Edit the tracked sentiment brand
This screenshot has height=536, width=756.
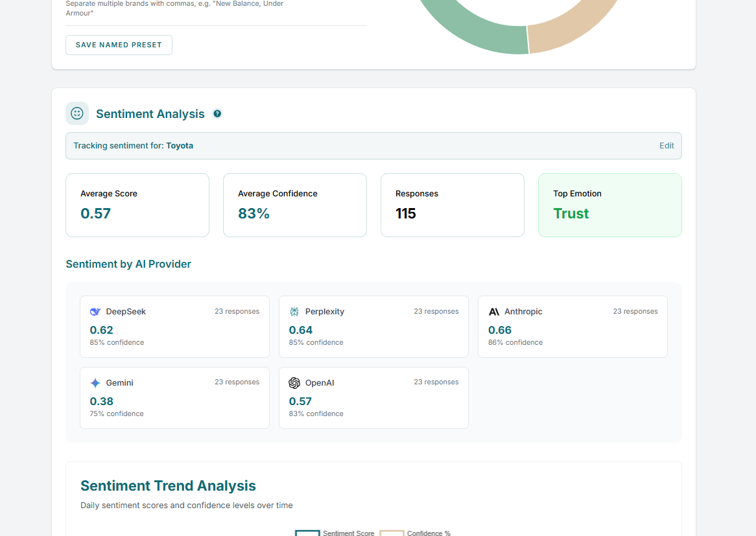tap(667, 146)
